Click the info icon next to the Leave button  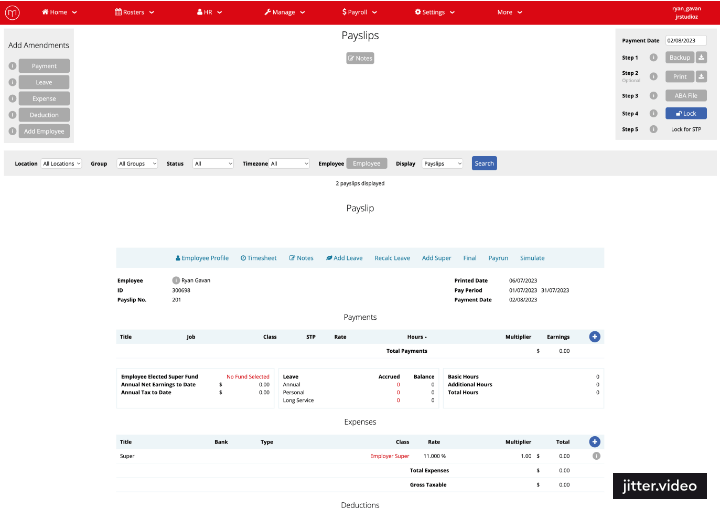[12, 82]
